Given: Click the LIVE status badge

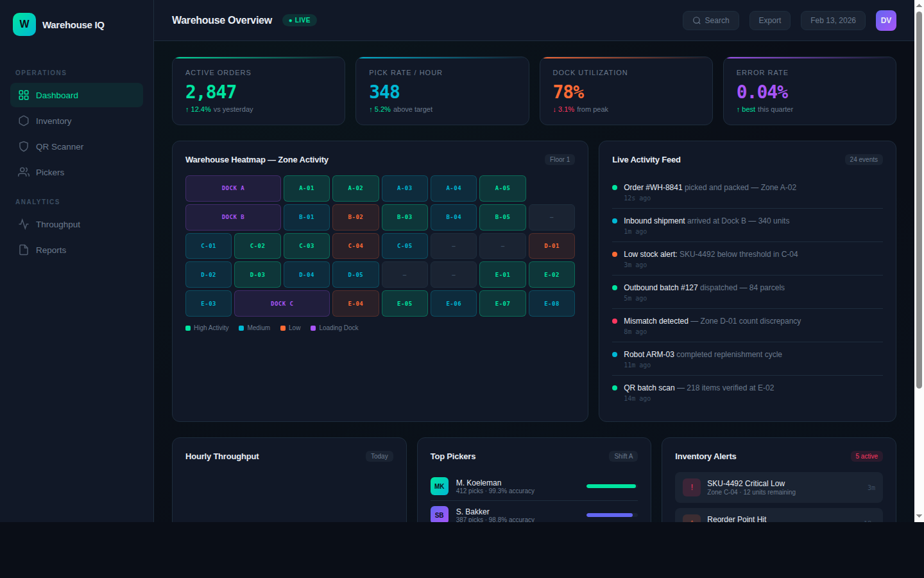Looking at the screenshot, I should [x=300, y=21].
